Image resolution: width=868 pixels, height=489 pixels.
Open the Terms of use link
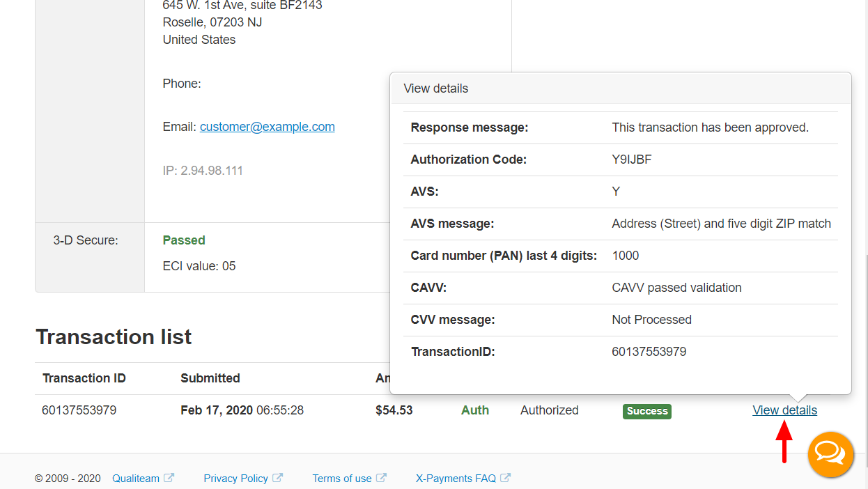tap(342, 479)
